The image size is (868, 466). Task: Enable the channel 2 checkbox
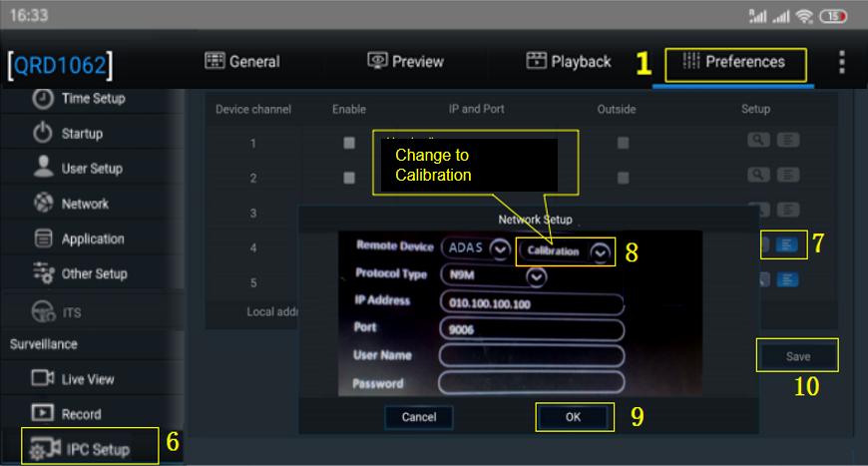(x=349, y=178)
